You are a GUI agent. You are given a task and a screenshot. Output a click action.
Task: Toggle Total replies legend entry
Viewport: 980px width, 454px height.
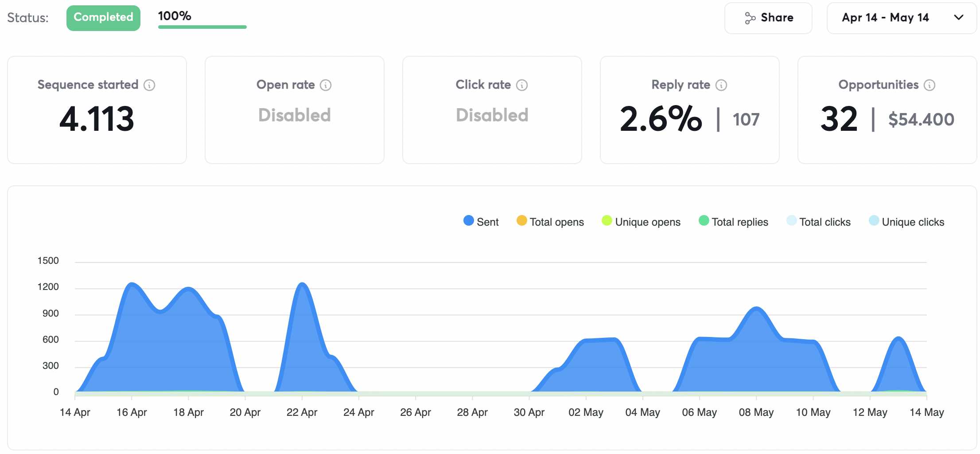(733, 222)
